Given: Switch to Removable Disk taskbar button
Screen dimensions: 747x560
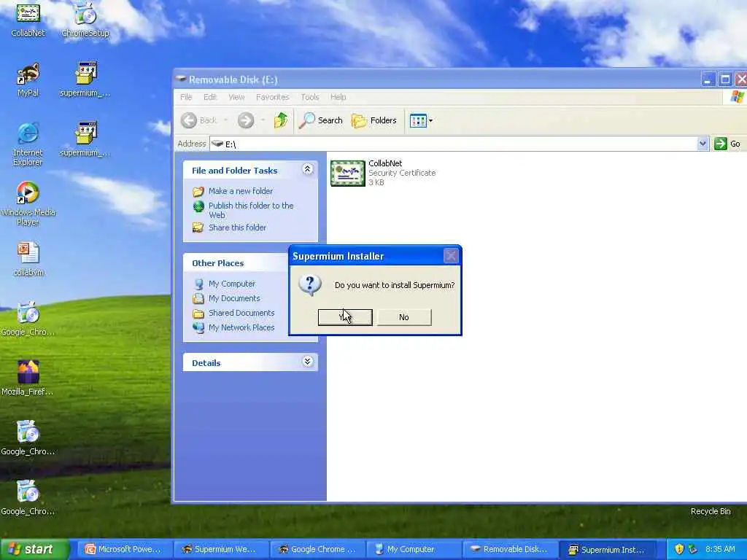Looking at the screenshot, I should pos(510,550).
